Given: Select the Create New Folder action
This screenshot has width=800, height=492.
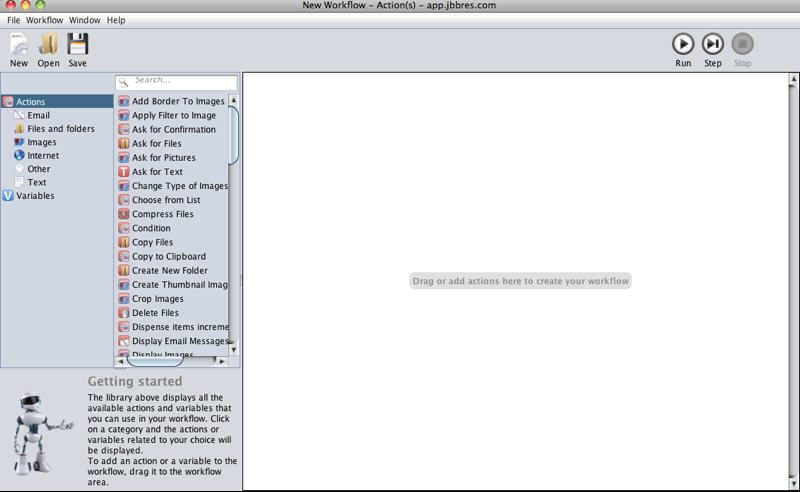Looking at the screenshot, I should coord(172,270).
